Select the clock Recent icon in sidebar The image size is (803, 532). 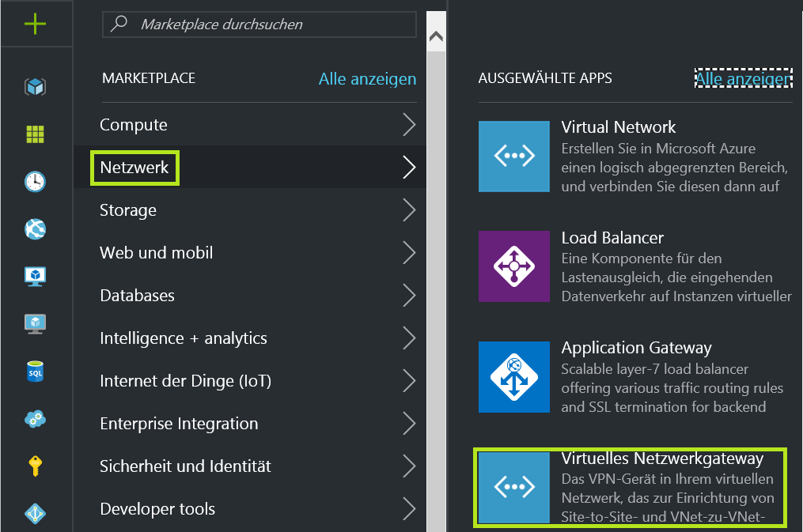click(x=35, y=182)
